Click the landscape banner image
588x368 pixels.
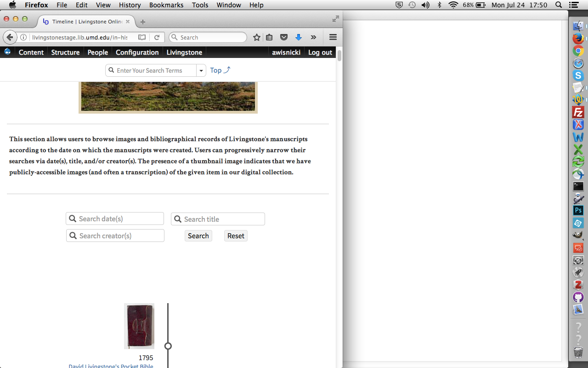(168, 97)
